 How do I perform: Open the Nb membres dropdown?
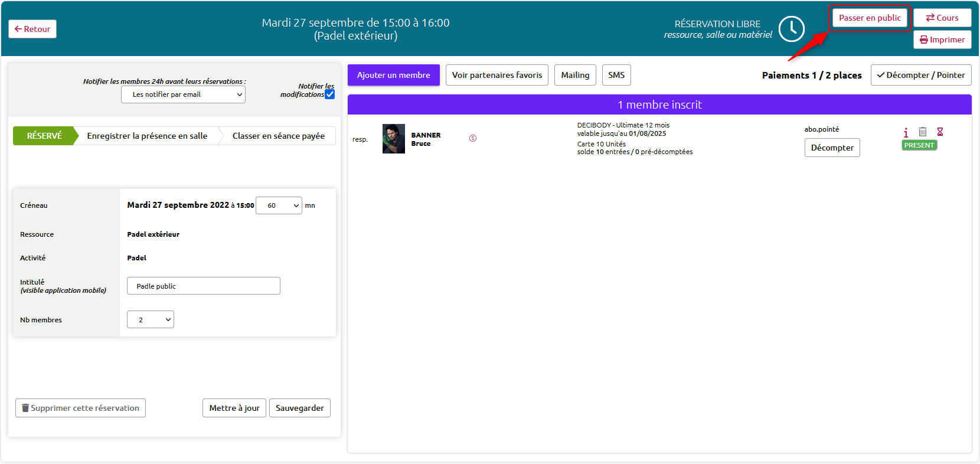click(x=151, y=319)
